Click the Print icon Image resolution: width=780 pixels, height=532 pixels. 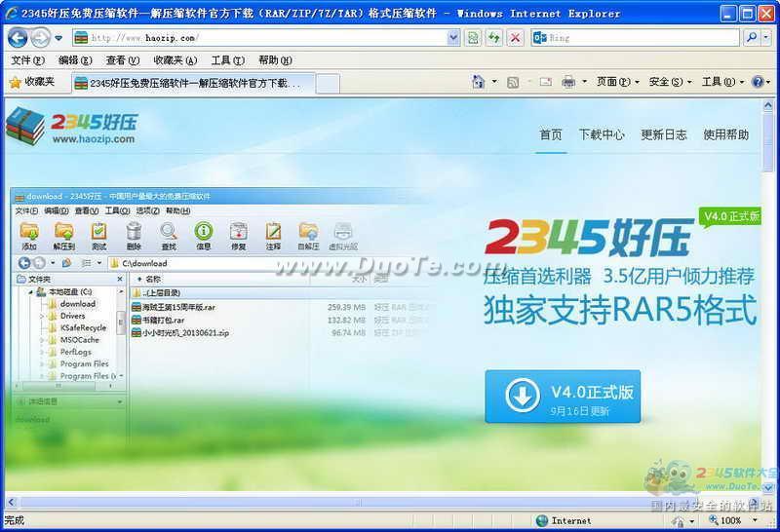pyautogui.click(x=568, y=82)
